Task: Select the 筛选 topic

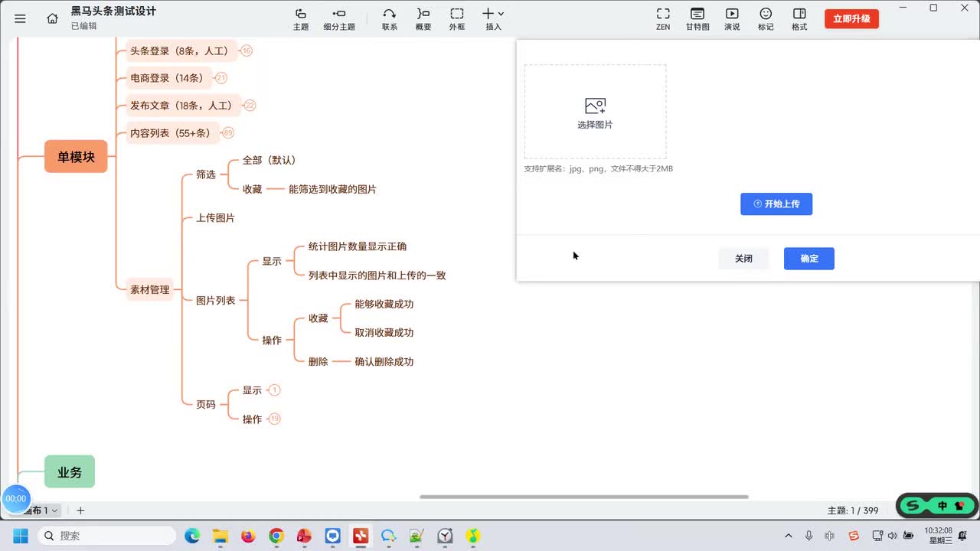Action: coord(206,174)
